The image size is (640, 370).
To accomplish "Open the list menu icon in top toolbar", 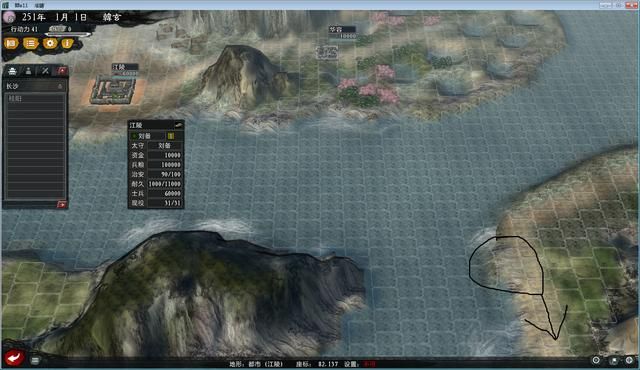I will (x=31, y=43).
